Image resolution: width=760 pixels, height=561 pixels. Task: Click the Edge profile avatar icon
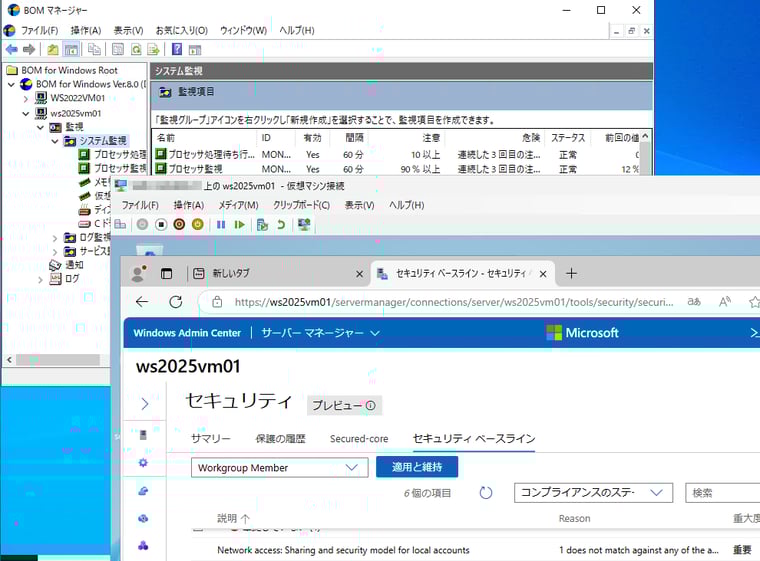pos(139,273)
